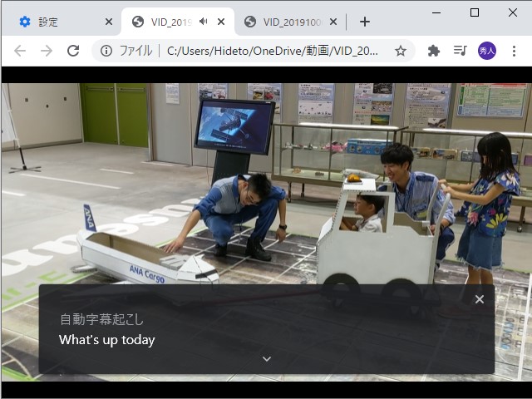Reload the current page

point(73,52)
